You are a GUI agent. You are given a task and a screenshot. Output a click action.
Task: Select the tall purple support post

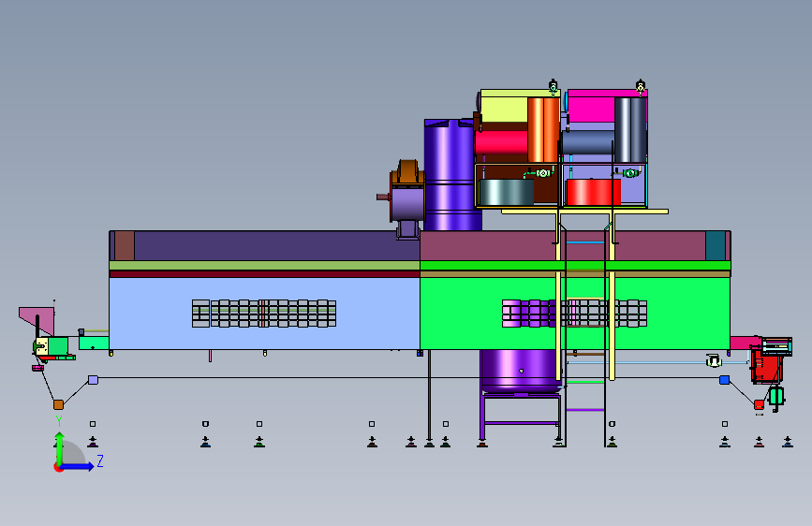[429, 396]
